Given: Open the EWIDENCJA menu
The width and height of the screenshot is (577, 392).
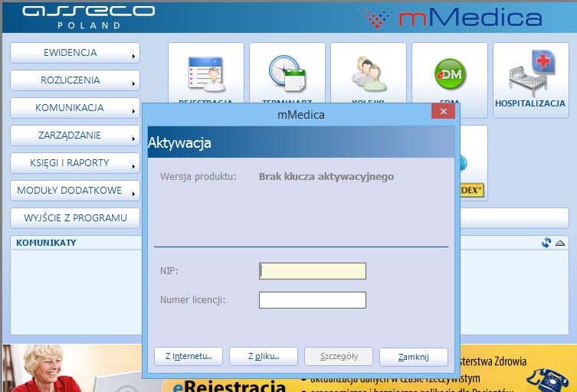Looking at the screenshot, I should point(75,53).
